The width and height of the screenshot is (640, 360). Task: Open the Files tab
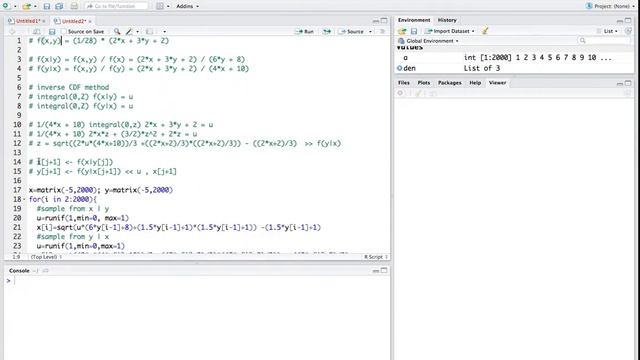click(x=404, y=83)
